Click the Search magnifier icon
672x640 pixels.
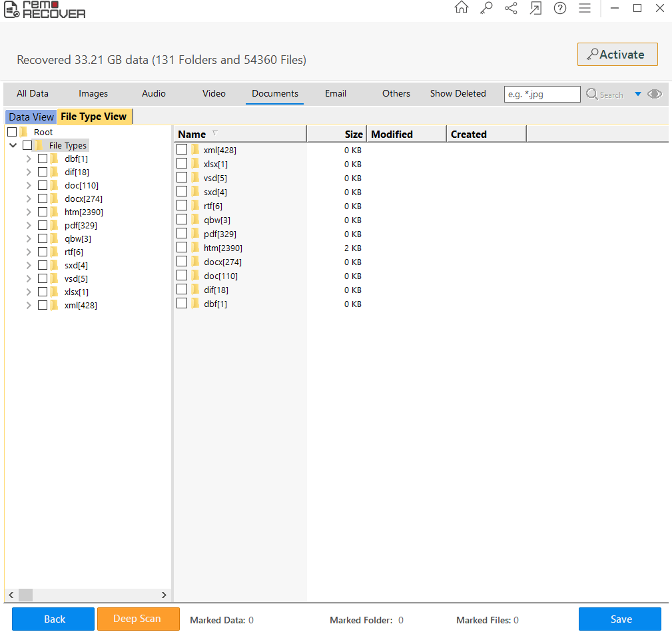(592, 94)
